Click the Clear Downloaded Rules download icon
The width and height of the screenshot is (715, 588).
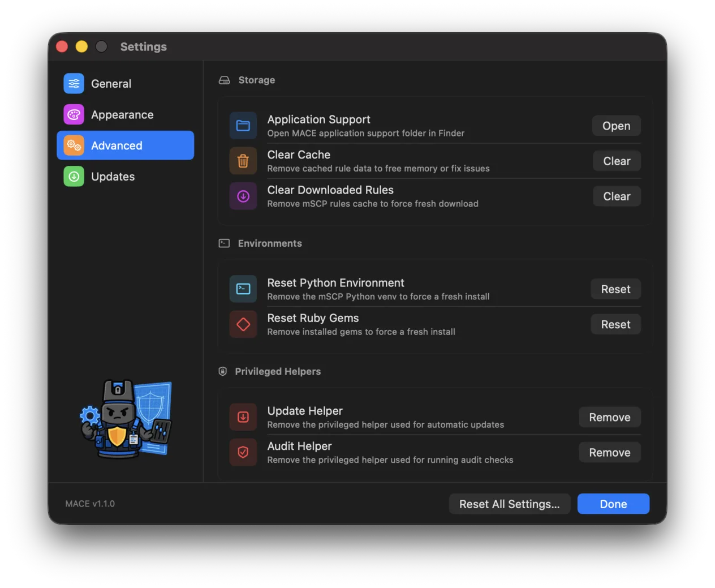[x=243, y=196]
